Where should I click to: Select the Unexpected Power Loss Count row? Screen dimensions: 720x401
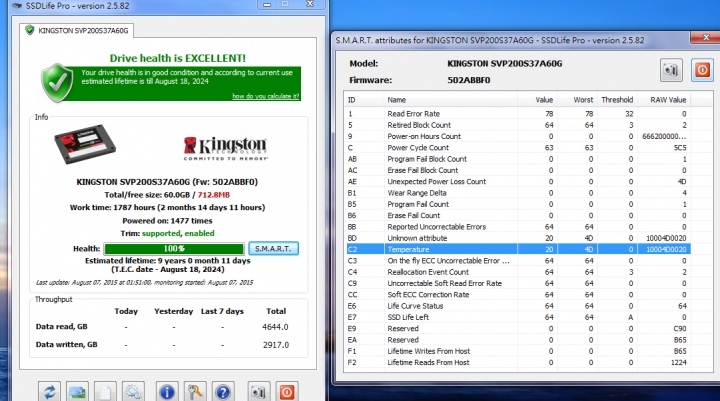[518, 181]
